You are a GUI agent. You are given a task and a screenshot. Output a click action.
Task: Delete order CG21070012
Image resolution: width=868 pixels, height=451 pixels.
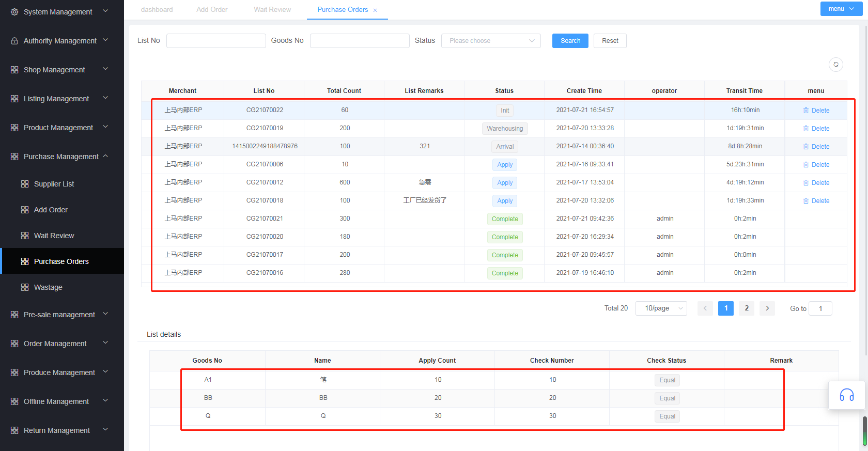[816, 183]
